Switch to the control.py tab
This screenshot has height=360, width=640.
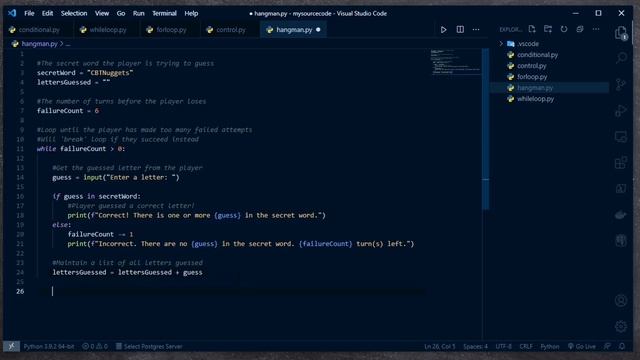click(x=231, y=30)
